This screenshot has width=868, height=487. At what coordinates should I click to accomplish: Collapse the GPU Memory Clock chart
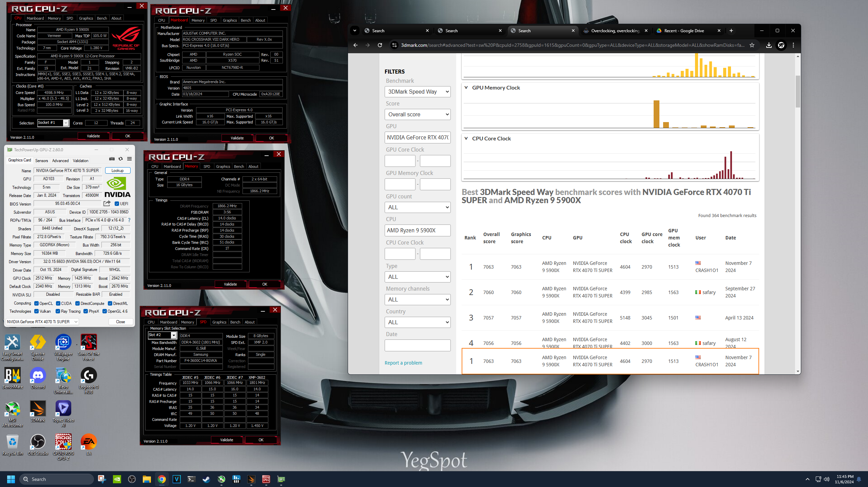pyautogui.click(x=466, y=87)
